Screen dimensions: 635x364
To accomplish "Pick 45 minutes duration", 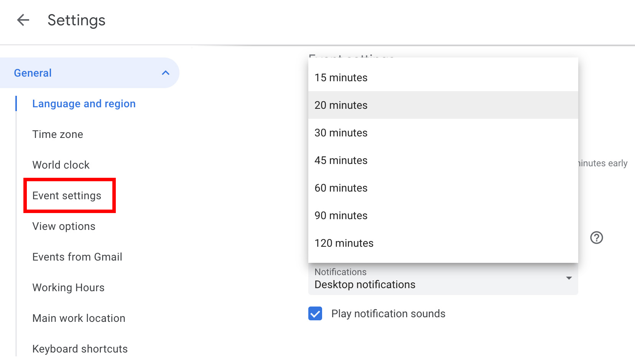I will [x=341, y=160].
